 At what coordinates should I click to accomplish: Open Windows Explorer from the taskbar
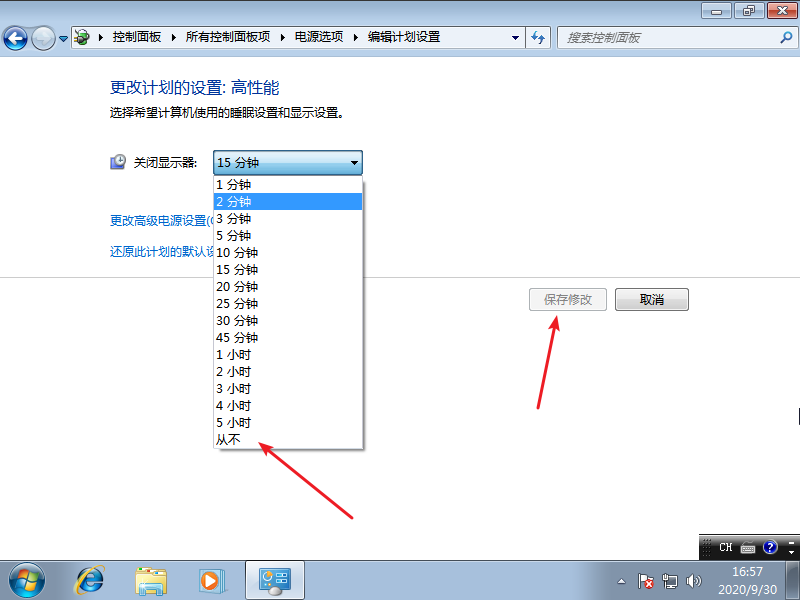coord(151,580)
